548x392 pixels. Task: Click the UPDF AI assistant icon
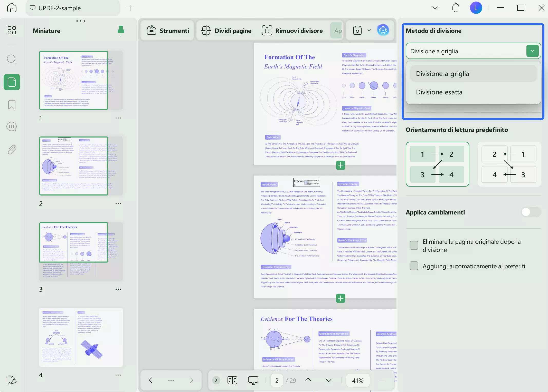(383, 30)
